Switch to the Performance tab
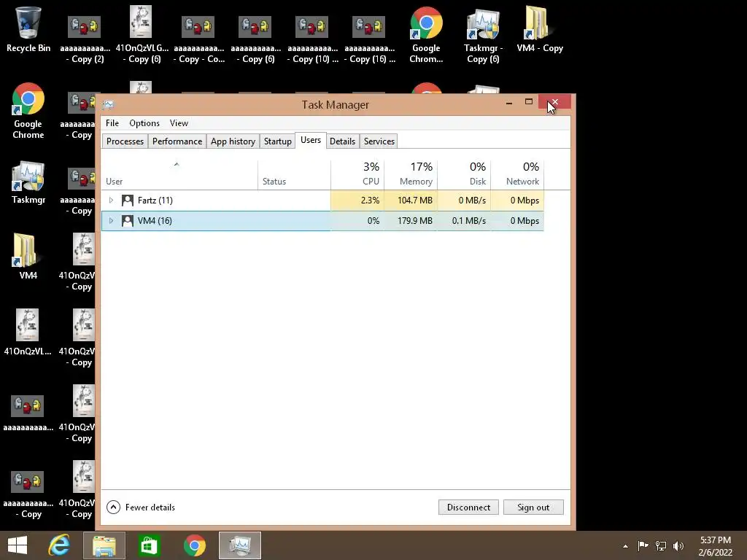The height and width of the screenshot is (560, 747). [177, 141]
